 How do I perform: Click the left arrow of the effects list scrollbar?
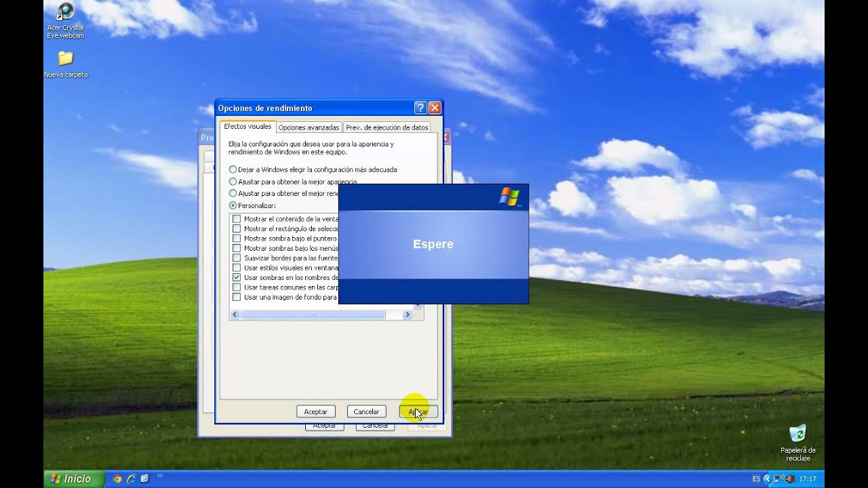pyautogui.click(x=235, y=314)
